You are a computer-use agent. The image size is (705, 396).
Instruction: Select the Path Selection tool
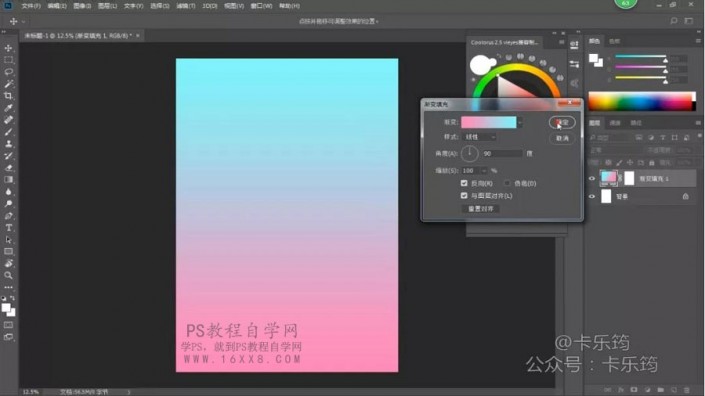click(9, 240)
